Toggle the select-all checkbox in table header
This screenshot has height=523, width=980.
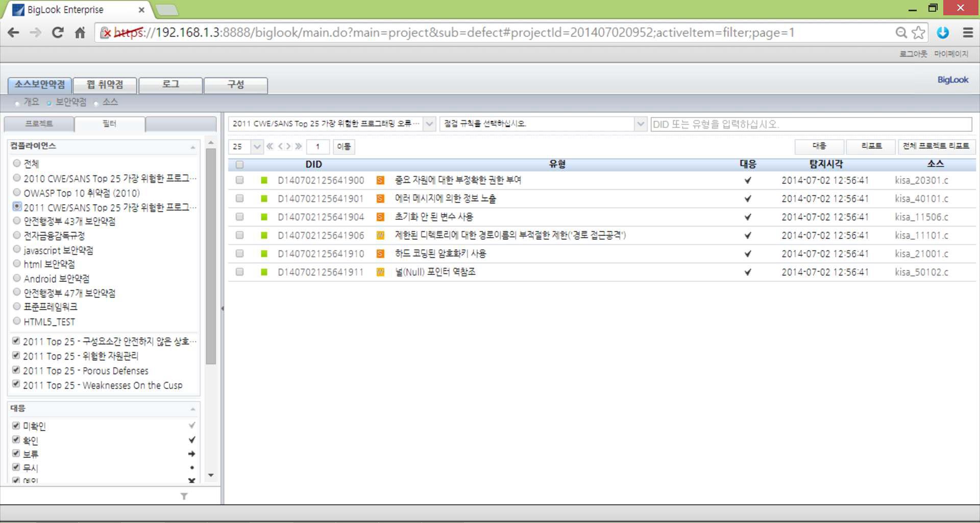tap(239, 164)
